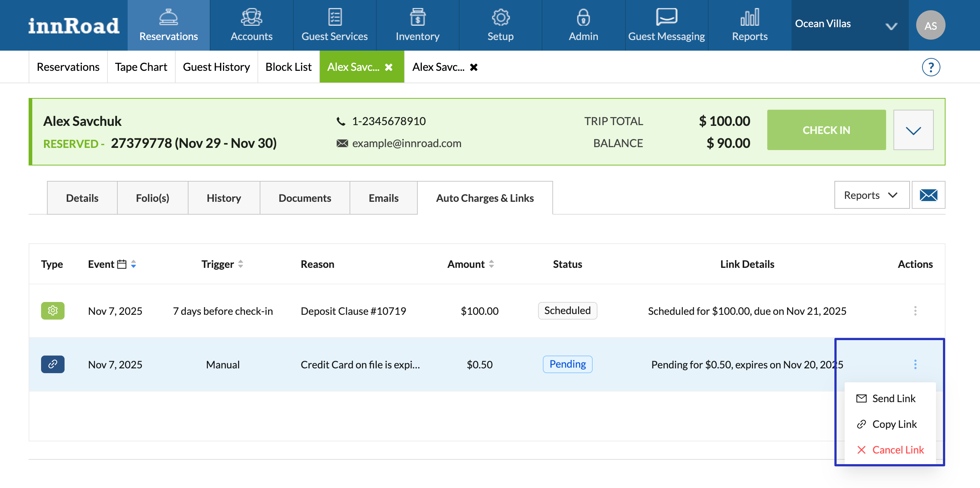This screenshot has width=980, height=488.
Task: Click the payment link type icon
Action: pos(52,364)
